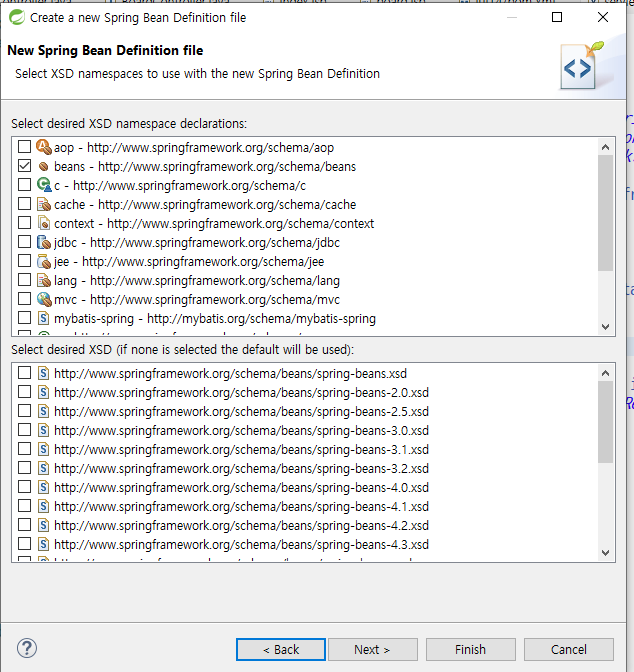Click the spring-beans-4.1.xsd file icon
The height and width of the screenshot is (672, 634).
point(43,506)
